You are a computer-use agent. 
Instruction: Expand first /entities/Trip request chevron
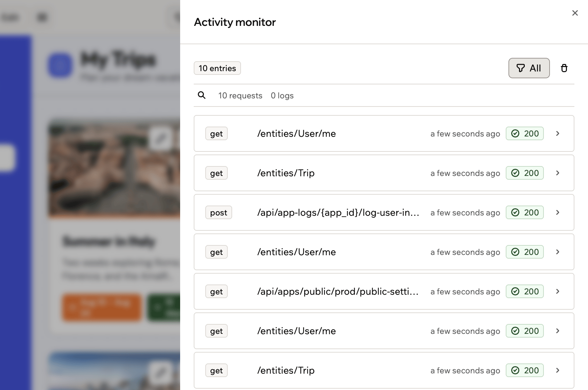pos(557,173)
